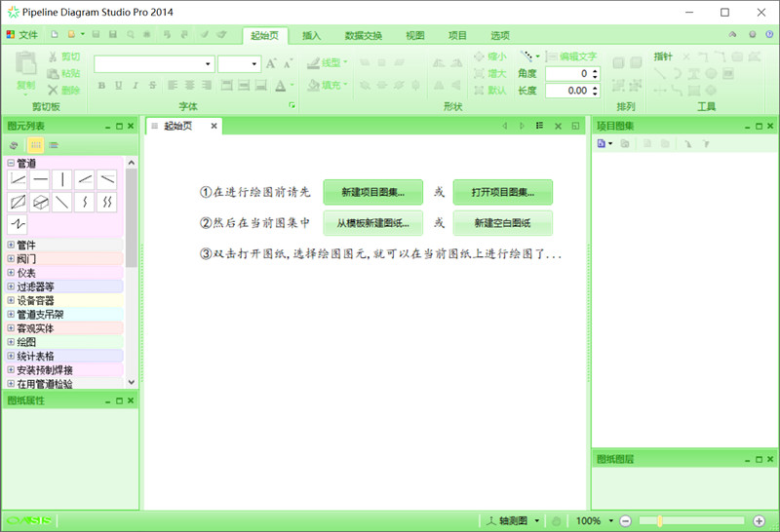The height and width of the screenshot is (532, 780).
Task: Select the axis-angled pipe element in 管道
Action: click(x=18, y=179)
